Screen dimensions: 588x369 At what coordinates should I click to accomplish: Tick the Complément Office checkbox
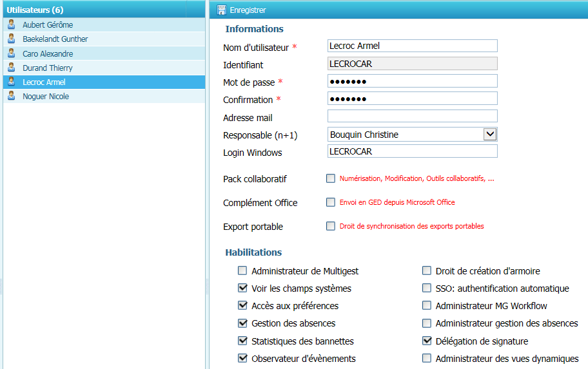[x=331, y=202]
